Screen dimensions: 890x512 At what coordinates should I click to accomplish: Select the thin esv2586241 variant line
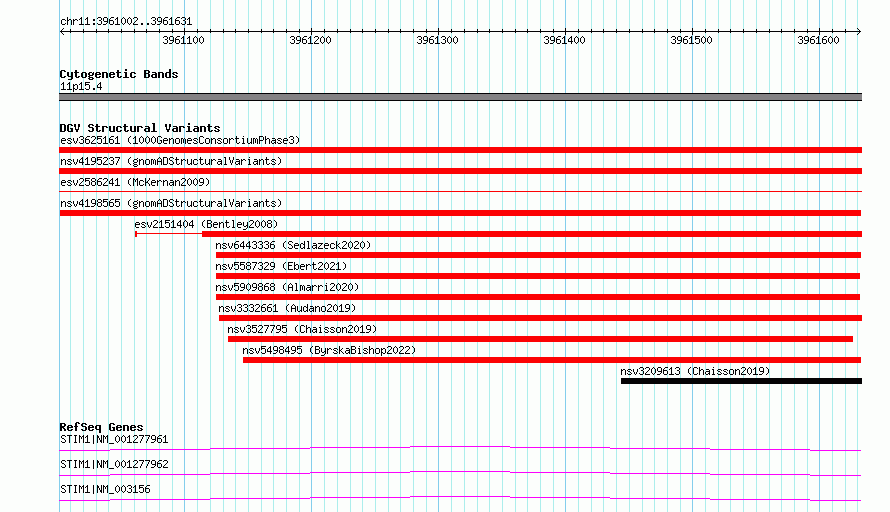coord(460,192)
